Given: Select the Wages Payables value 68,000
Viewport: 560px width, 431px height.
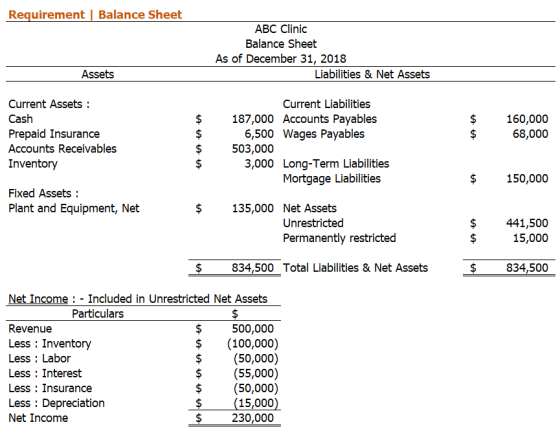Looking at the screenshot, I should point(530,134).
